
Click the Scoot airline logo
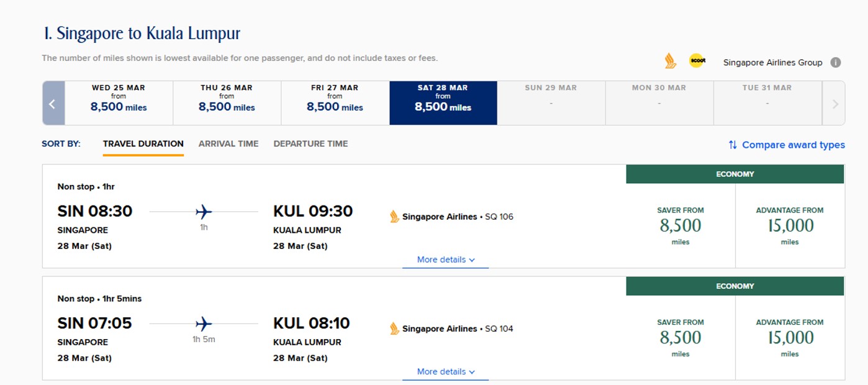tap(697, 61)
